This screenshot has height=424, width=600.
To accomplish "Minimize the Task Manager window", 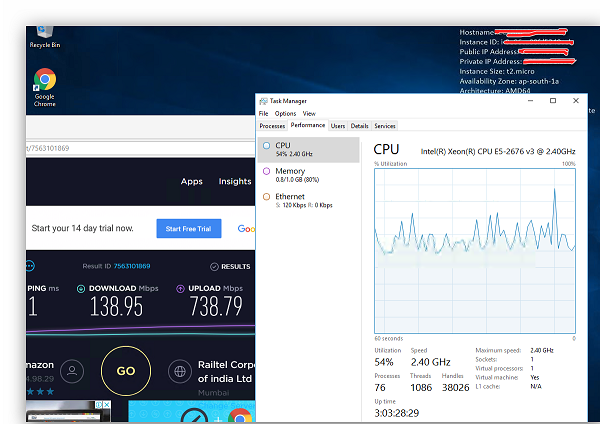I will pos(530,101).
